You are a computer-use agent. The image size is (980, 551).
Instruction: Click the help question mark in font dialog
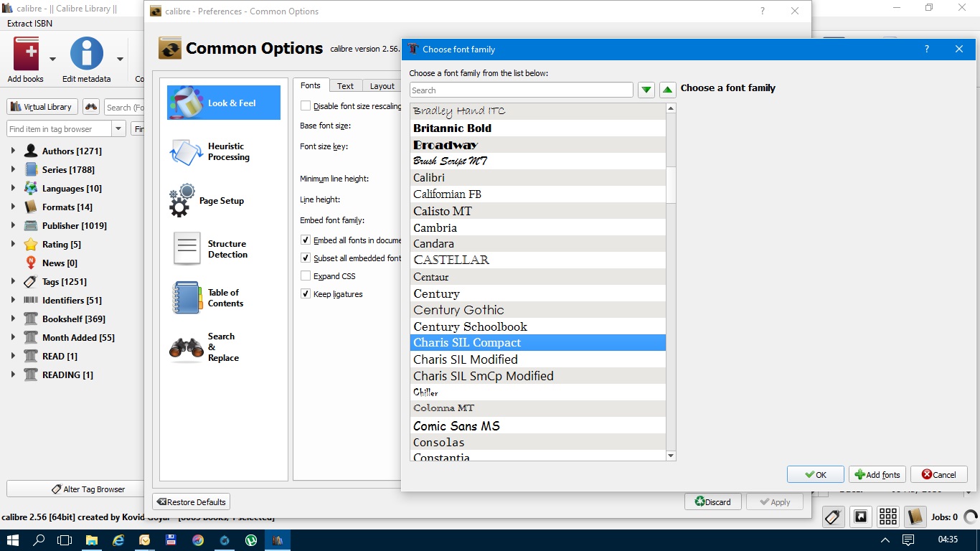927,49
